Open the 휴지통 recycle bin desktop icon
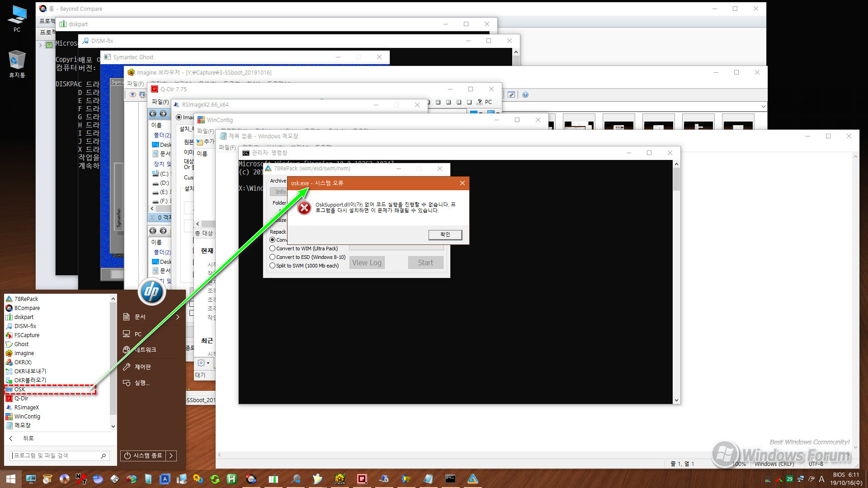 coord(17,64)
